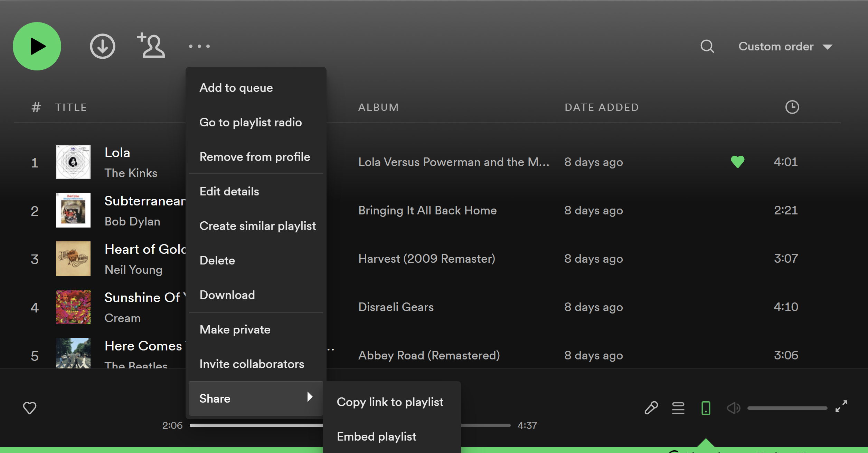Sort tracks by the clock duration column

[x=792, y=107]
